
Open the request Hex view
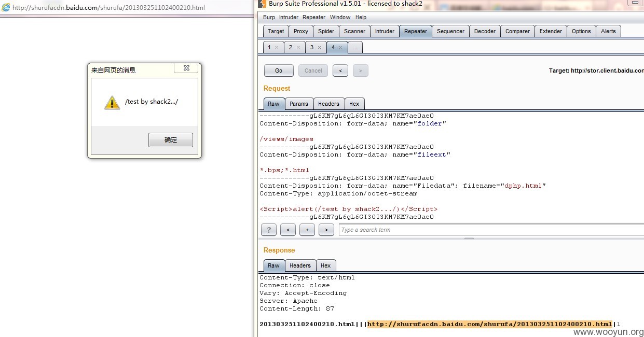[x=354, y=104]
